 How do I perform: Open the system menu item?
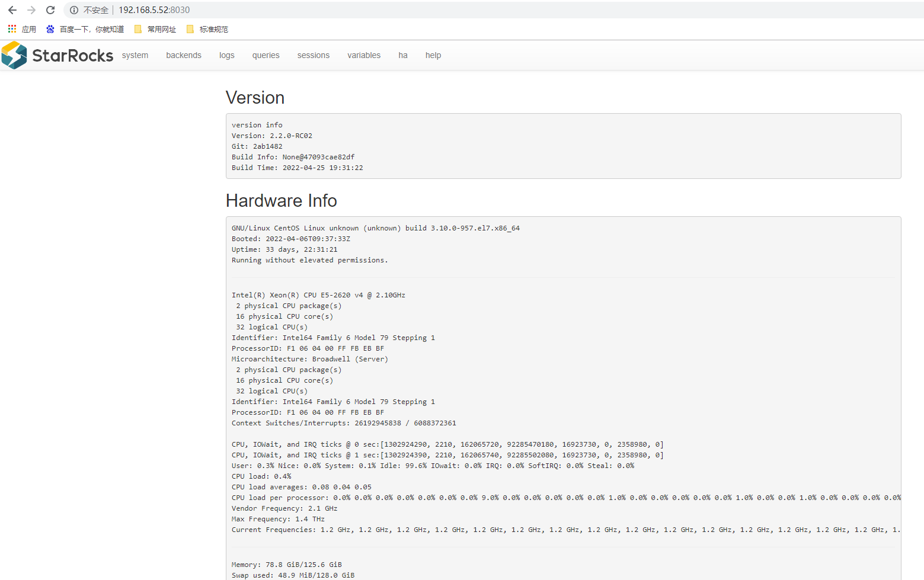pyautogui.click(x=135, y=55)
